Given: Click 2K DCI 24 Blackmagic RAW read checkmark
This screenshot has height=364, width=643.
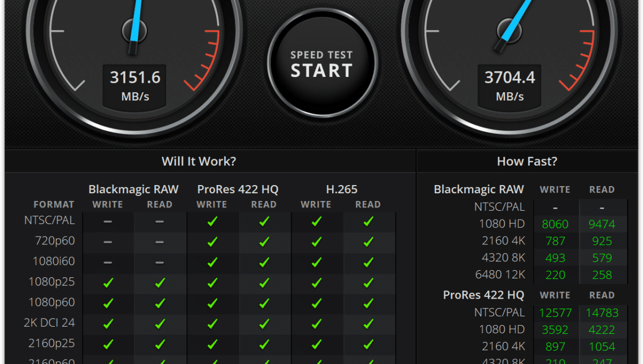Looking at the screenshot, I should (x=160, y=324).
